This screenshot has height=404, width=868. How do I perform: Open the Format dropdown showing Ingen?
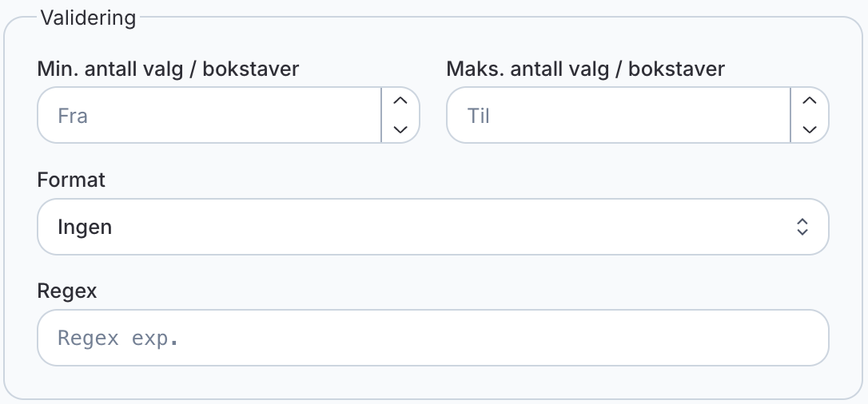click(432, 227)
